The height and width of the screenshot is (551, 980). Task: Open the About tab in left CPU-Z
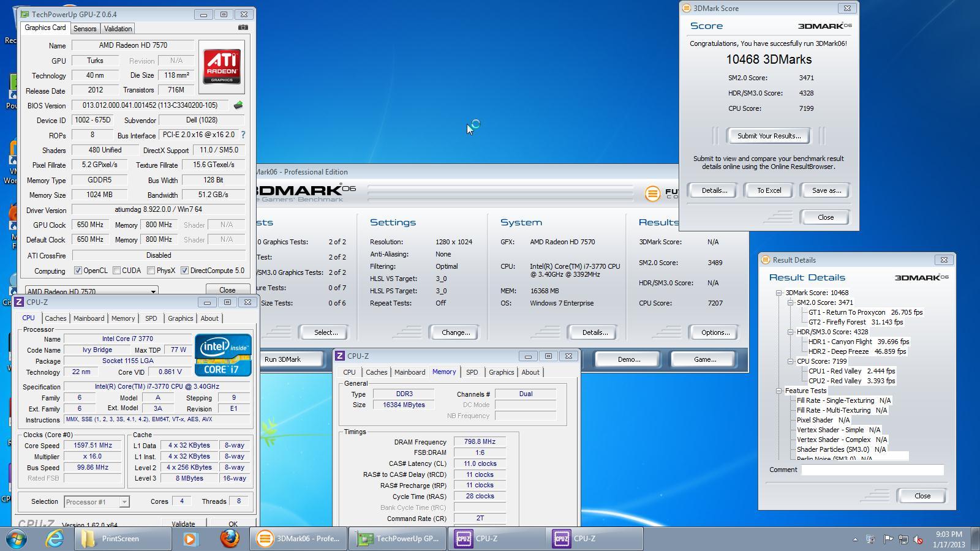coord(209,318)
